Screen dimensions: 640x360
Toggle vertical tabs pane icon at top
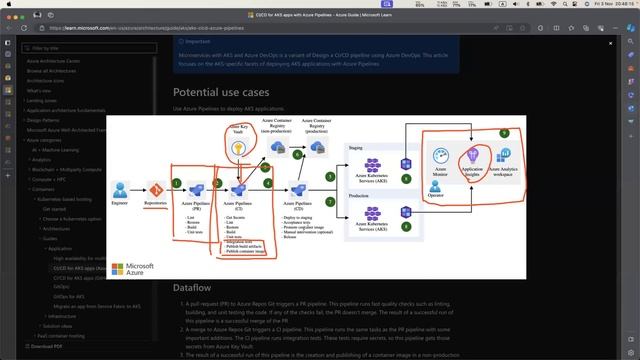8,42
